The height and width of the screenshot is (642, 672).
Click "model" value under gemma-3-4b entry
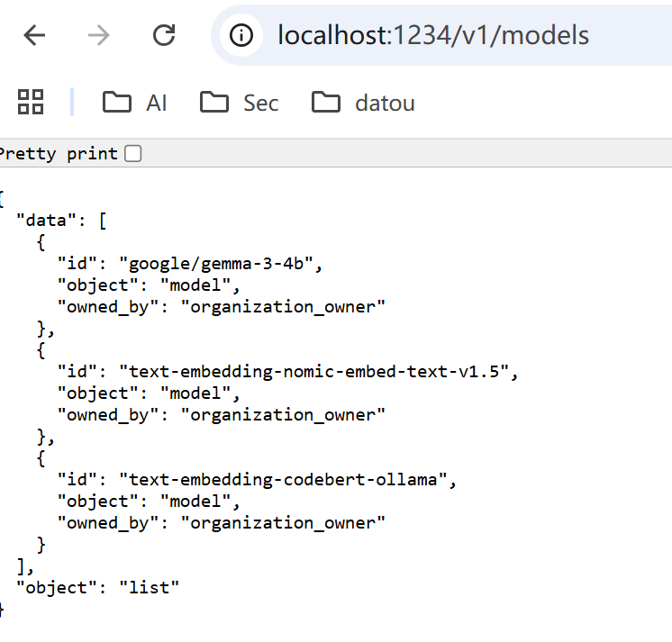click(195, 285)
